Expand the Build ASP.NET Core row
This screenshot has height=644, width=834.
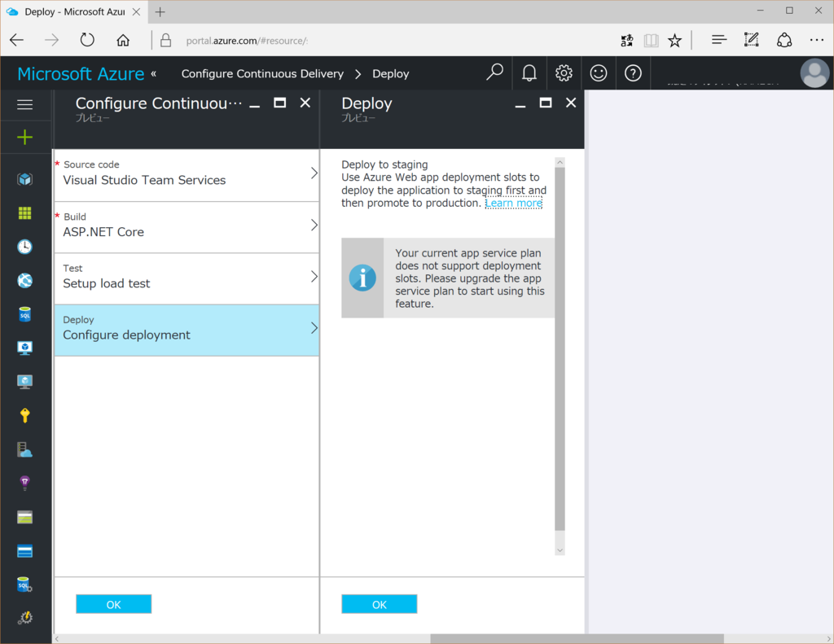pyautogui.click(x=187, y=227)
